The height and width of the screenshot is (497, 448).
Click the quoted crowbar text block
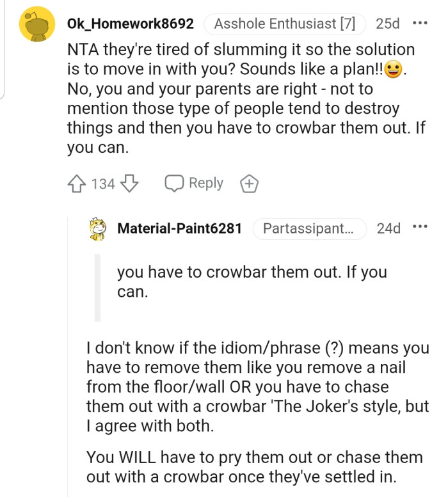252,282
